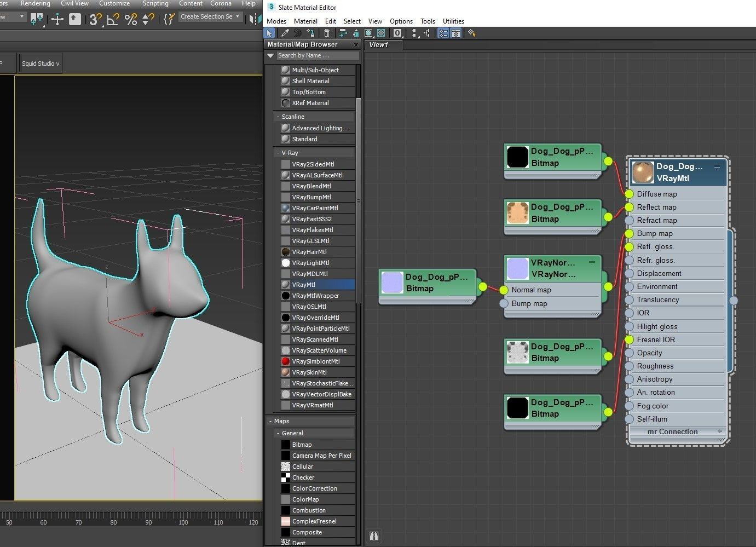The width and height of the screenshot is (756, 547).
Task: Select Bitmap in General maps list
Action: (318, 445)
